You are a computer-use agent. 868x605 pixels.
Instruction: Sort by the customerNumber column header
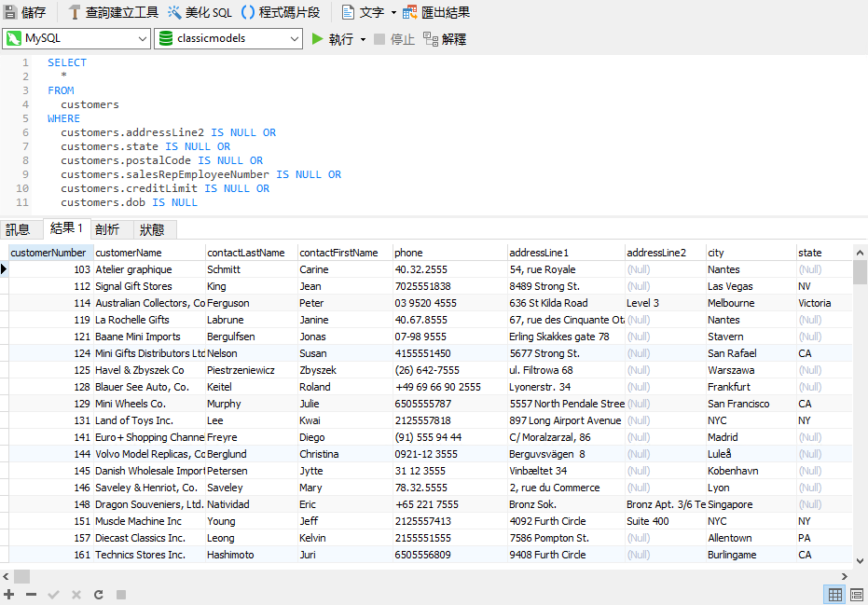pos(47,252)
